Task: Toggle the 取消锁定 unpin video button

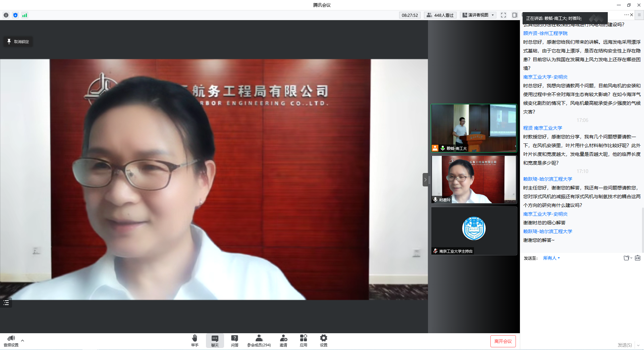Action: (18, 42)
